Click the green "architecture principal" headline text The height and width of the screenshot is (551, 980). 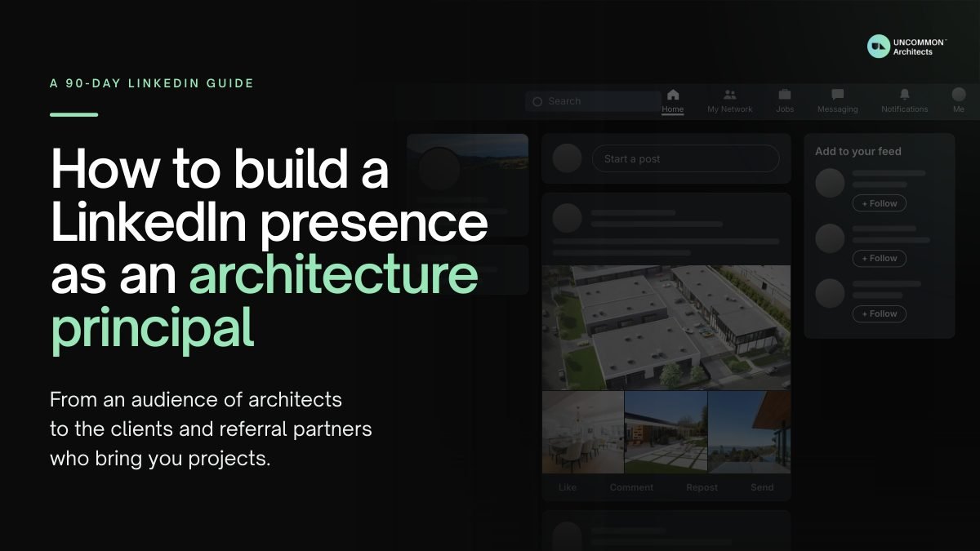264,302
